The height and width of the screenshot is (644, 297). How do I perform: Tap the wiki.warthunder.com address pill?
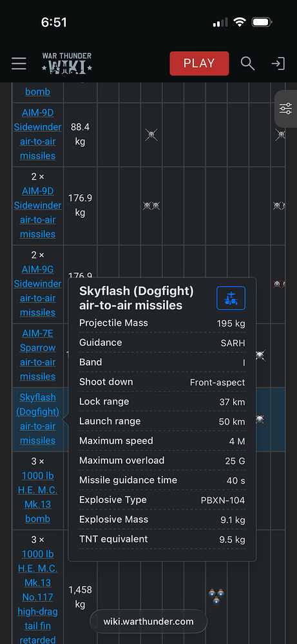pos(148,621)
